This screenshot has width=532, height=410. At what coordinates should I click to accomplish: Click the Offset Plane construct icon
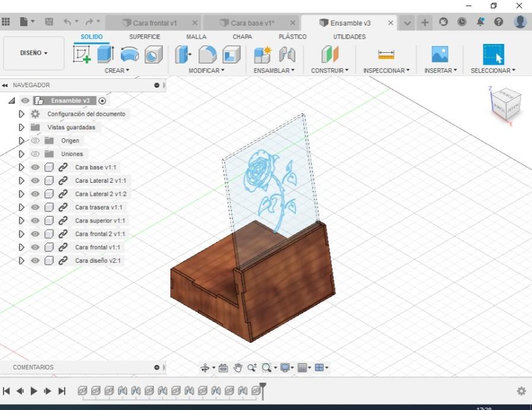(330, 55)
